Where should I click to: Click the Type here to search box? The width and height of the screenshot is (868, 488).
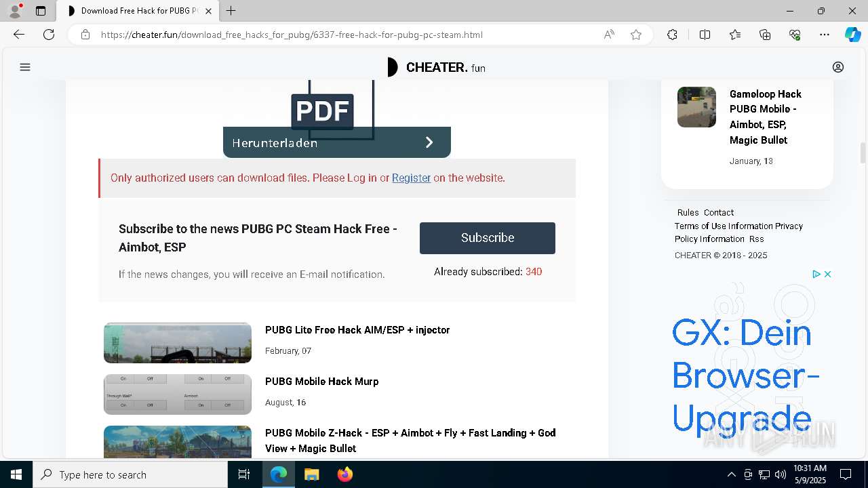coord(130,474)
